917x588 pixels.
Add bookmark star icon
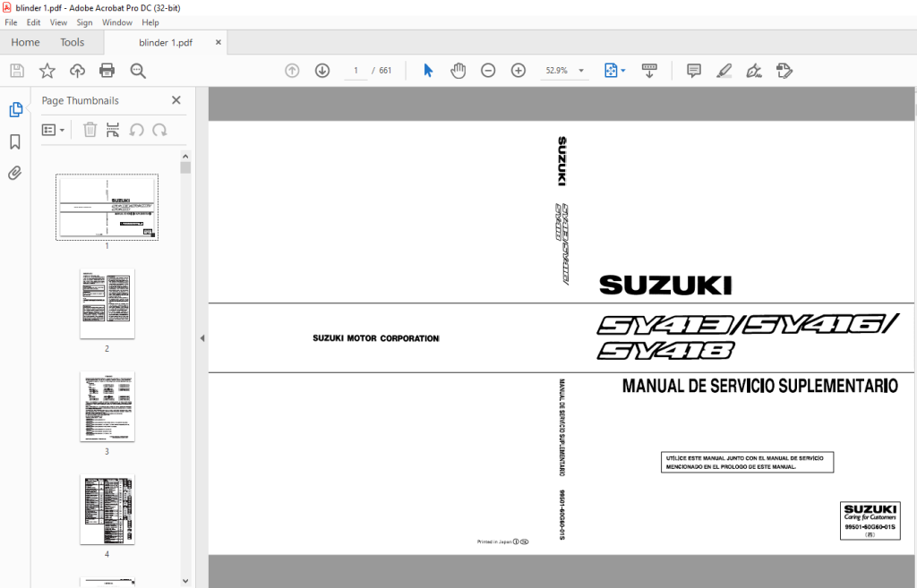click(47, 71)
